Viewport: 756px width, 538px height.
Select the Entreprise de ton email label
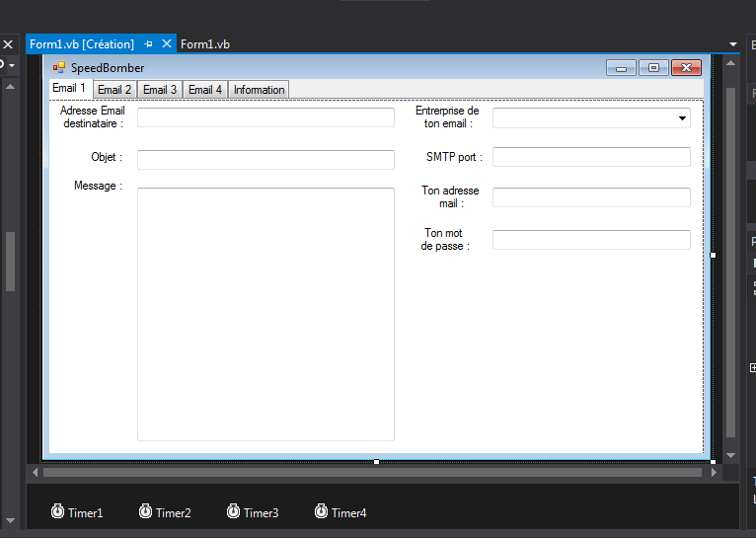pyautogui.click(x=447, y=117)
